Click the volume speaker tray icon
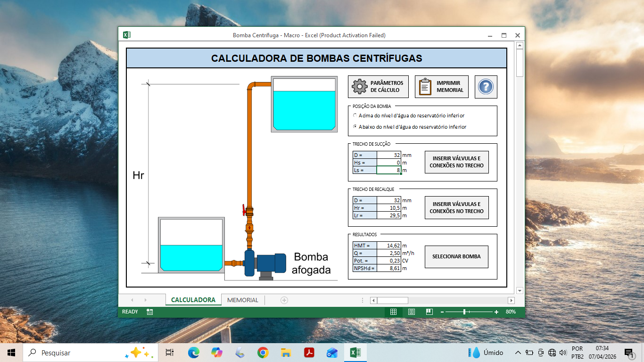 (562, 353)
